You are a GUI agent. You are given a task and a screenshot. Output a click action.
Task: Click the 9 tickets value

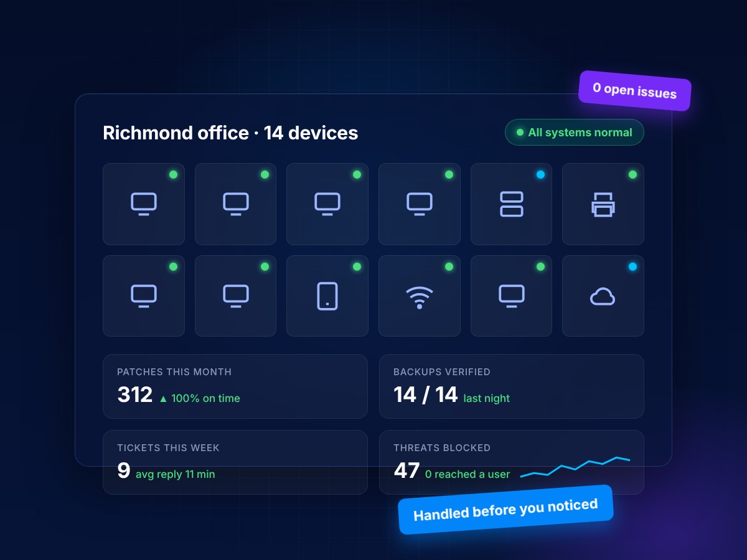coord(124,470)
